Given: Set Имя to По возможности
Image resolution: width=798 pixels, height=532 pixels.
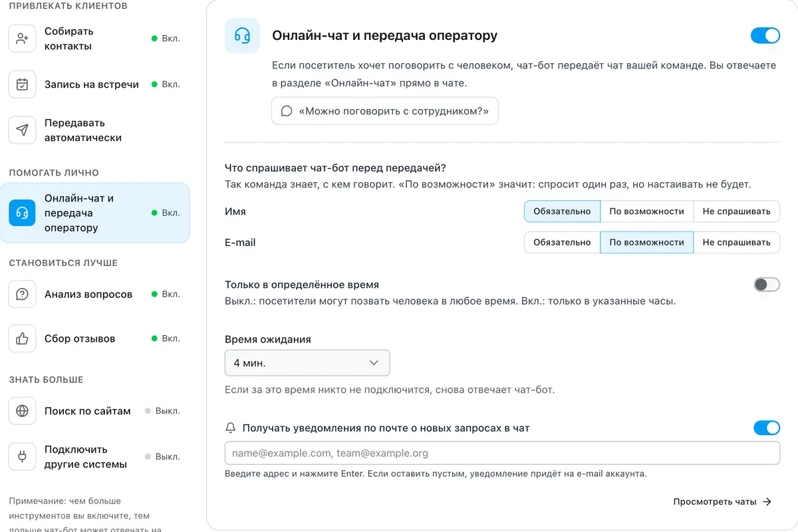Looking at the screenshot, I should [646, 211].
